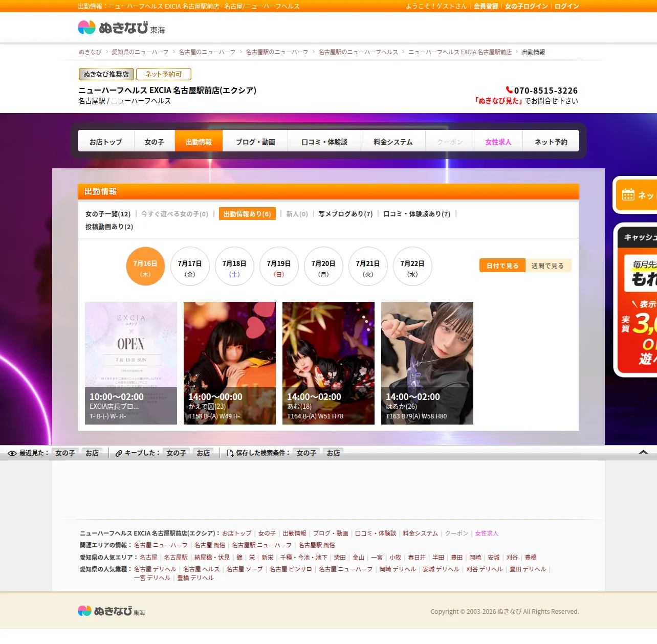The width and height of the screenshot is (657, 644).
Task: Click the 名古屋 デリヘル footer link
Action: click(155, 569)
